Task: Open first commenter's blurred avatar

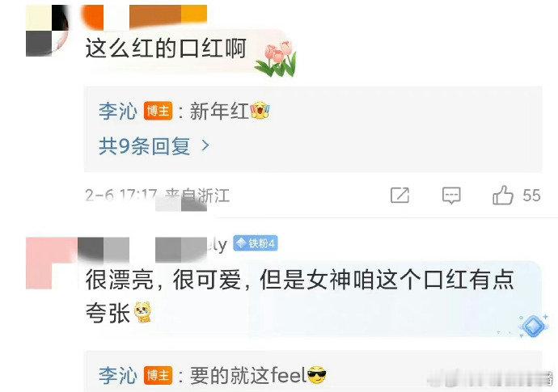Action: pos(47,31)
